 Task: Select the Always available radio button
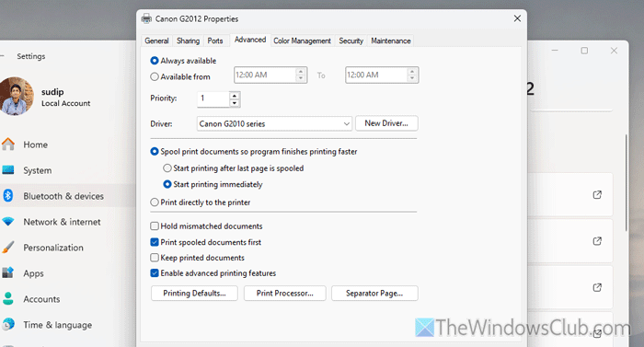tap(155, 61)
